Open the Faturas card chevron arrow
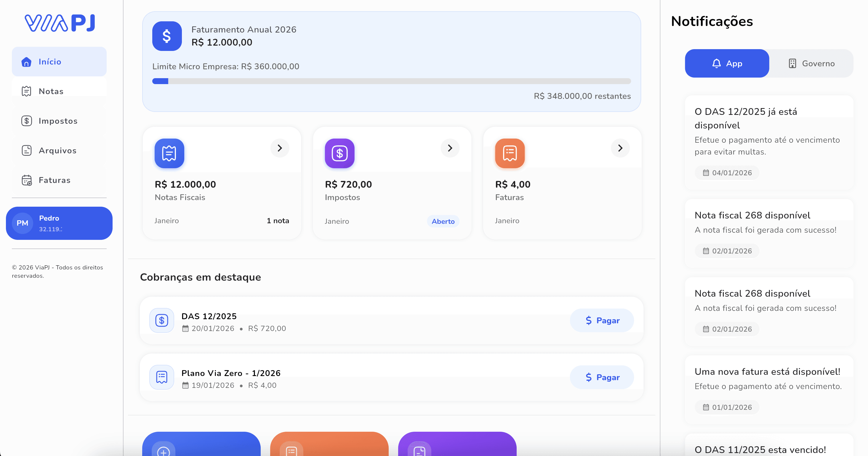The width and height of the screenshot is (868, 456). coord(620,148)
